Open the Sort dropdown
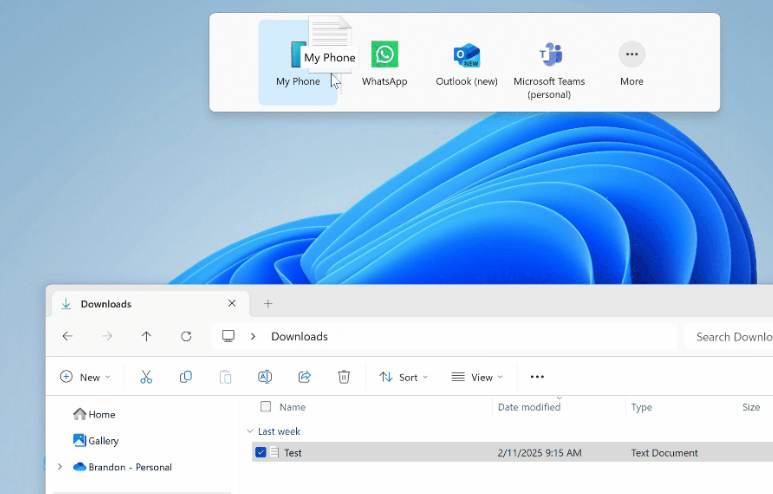 pos(404,377)
